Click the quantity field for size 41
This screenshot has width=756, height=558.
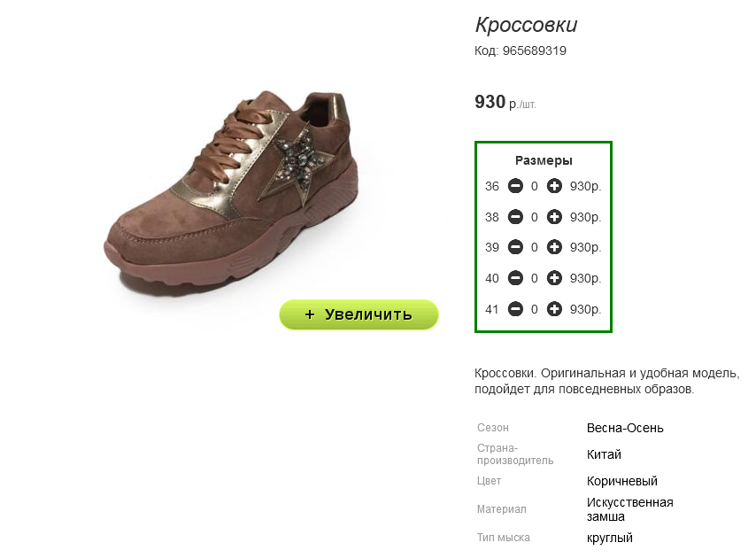pyautogui.click(x=535, y=309)
